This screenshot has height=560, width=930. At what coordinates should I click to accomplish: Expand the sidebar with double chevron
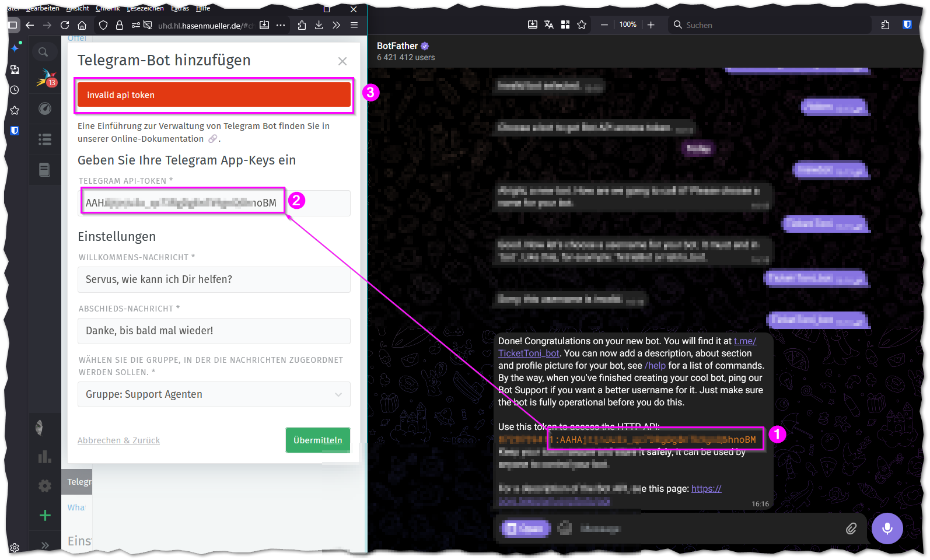(x=45, y=545)
